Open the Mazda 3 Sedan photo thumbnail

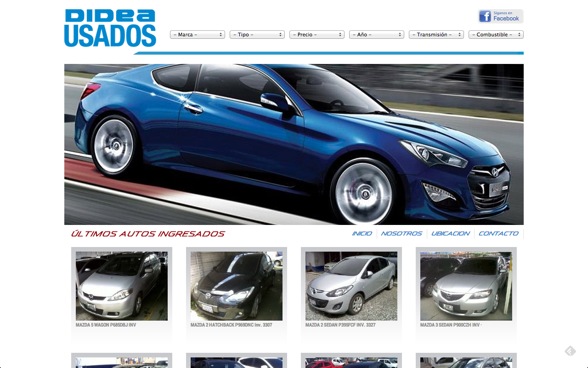coord(466,286)
